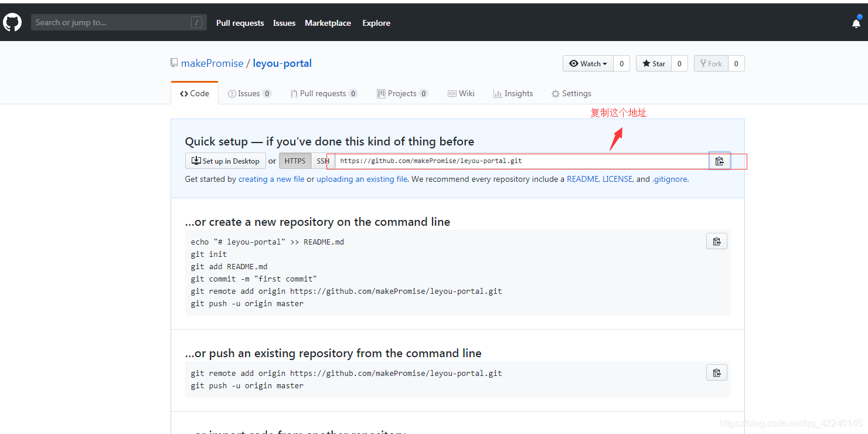
Task: Click the repository URL text field
Action: [522, 161]
